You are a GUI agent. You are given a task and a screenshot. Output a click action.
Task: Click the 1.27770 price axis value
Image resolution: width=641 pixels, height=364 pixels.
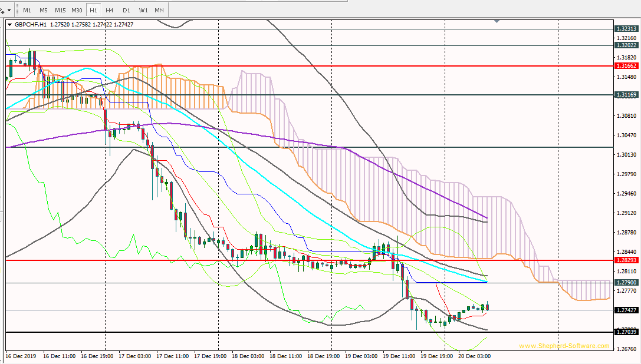[627, 291]
